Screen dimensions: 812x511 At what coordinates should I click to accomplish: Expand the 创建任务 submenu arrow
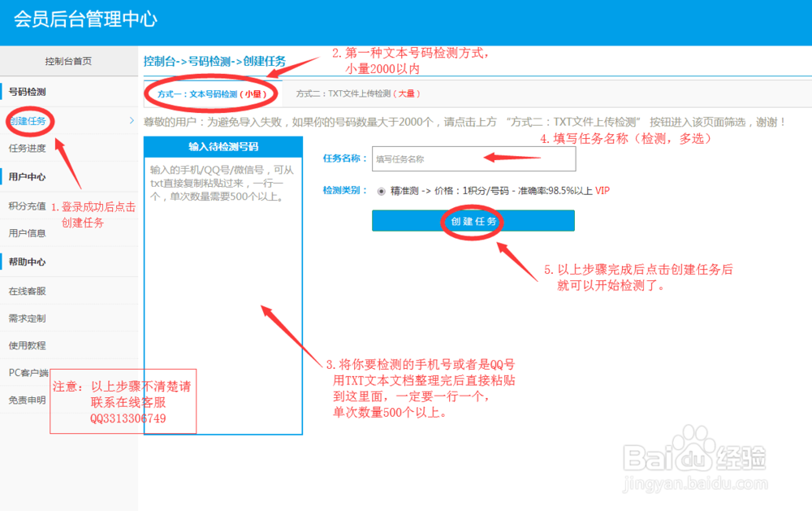tap(130, 119)
